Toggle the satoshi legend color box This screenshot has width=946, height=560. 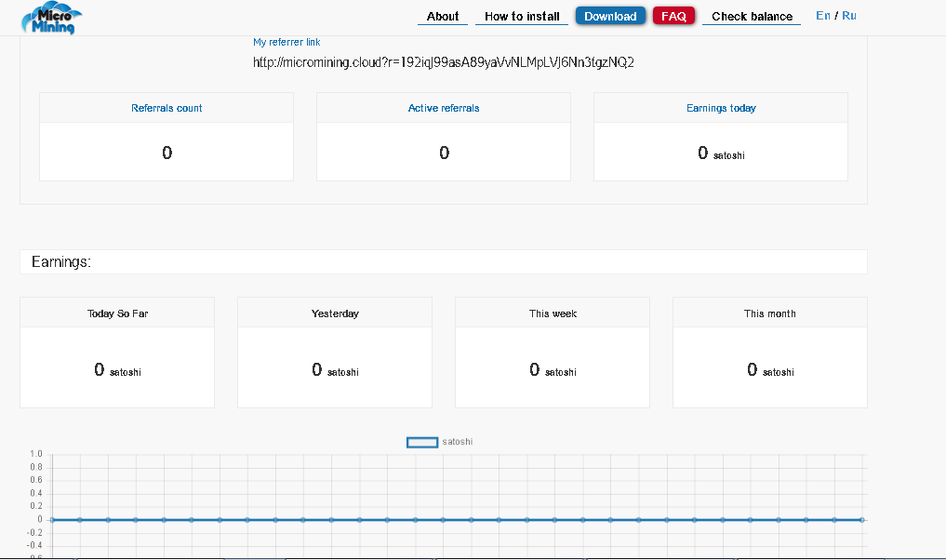[x=422, y=442]
